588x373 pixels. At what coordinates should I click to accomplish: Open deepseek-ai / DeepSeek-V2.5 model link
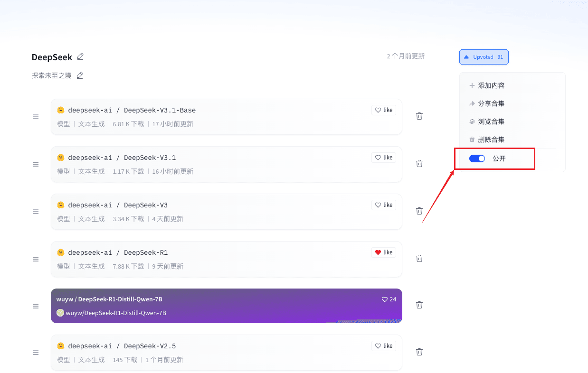pos(122,346)
